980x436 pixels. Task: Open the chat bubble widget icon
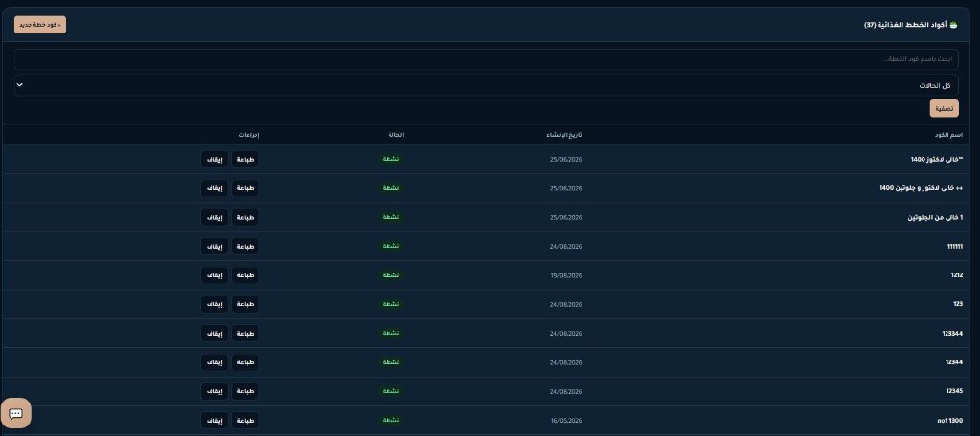[16, 413]
